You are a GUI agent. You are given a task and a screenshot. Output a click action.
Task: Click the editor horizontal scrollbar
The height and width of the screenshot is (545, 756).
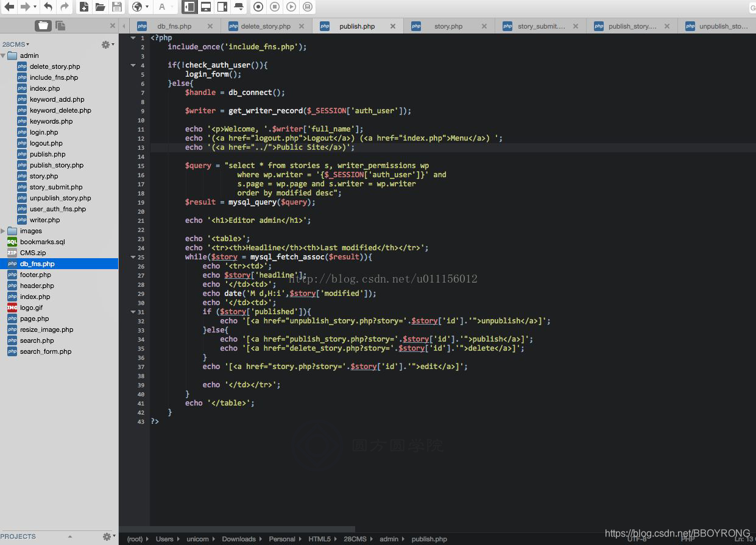coord(237,529)
